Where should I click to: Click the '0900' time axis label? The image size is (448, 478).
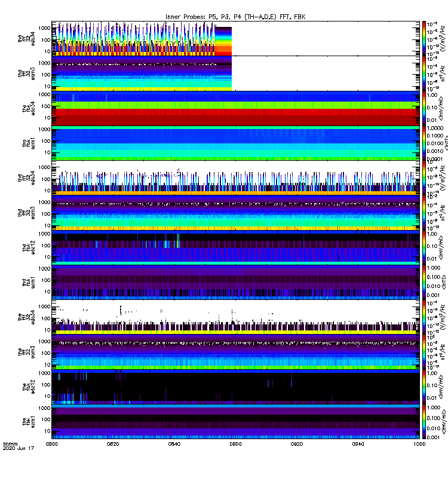[x=235, y=444]
